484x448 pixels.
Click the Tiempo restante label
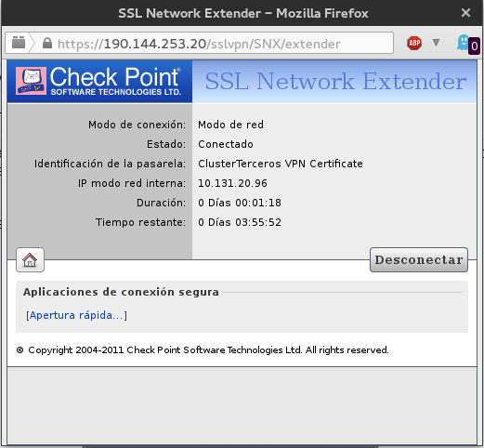pos(140,222)
